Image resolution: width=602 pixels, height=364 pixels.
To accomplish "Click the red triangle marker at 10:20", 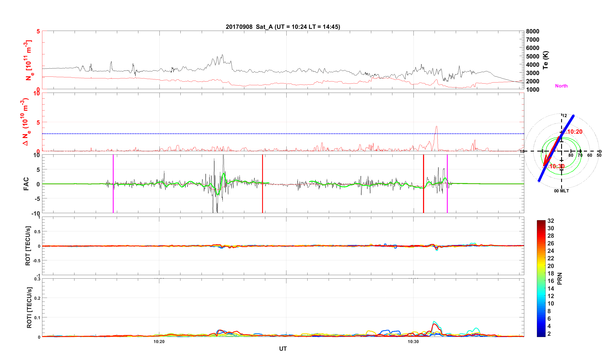I will (x=564, y=131).
